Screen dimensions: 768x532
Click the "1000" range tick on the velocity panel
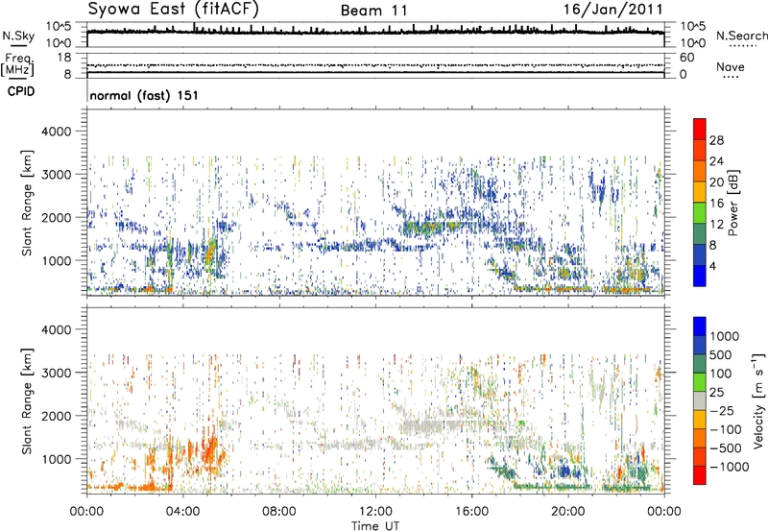pyautogui.click(x=57, y=459)
